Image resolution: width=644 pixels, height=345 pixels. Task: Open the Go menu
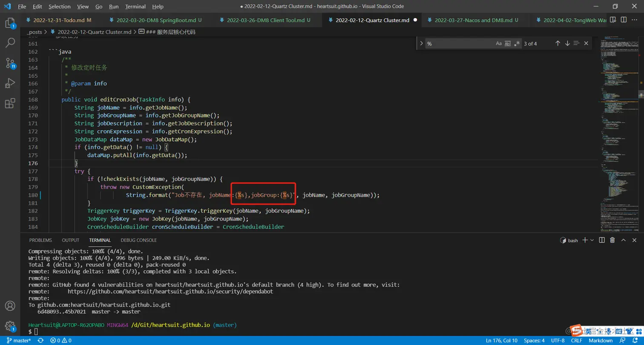tap(99, 6)
